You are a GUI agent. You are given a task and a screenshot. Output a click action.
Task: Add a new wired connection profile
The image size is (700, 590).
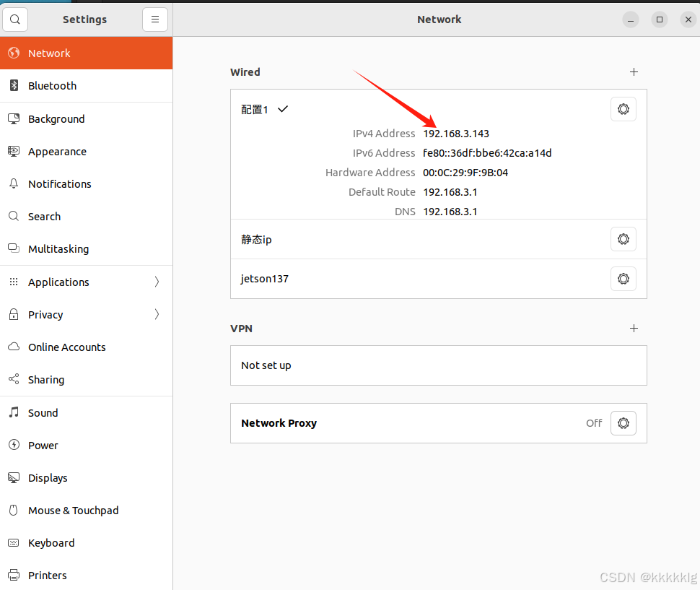634,72
